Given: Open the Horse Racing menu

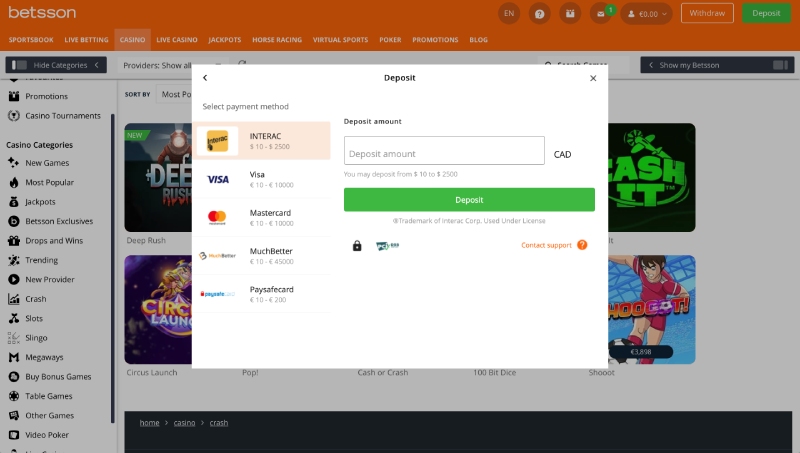Looking at the screenshot, I should (x=277, y=39).
